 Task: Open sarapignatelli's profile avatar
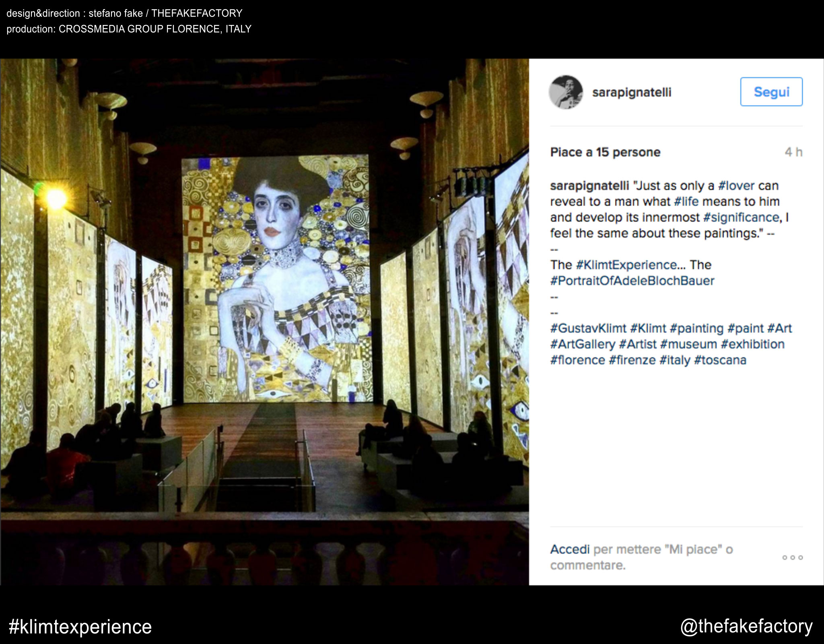point(566,92)
